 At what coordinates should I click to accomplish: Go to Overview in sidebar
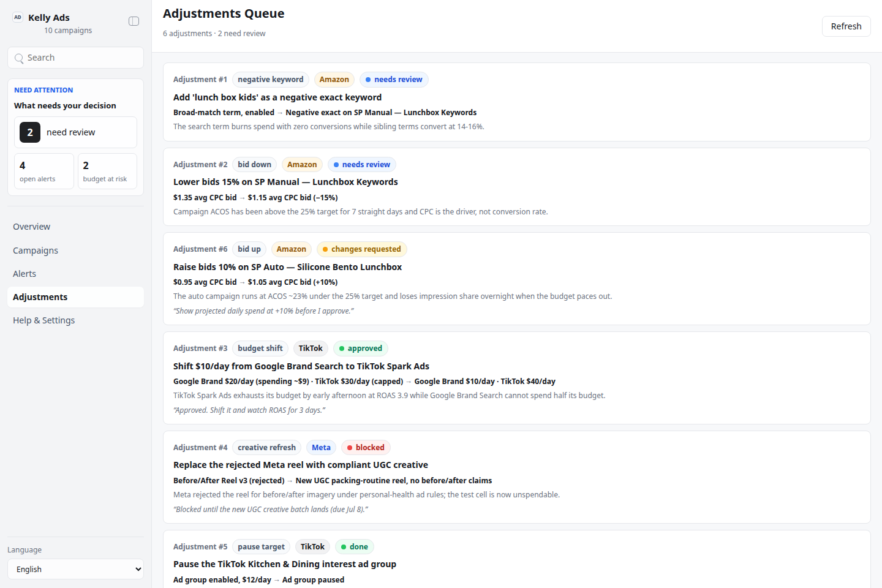75,227
